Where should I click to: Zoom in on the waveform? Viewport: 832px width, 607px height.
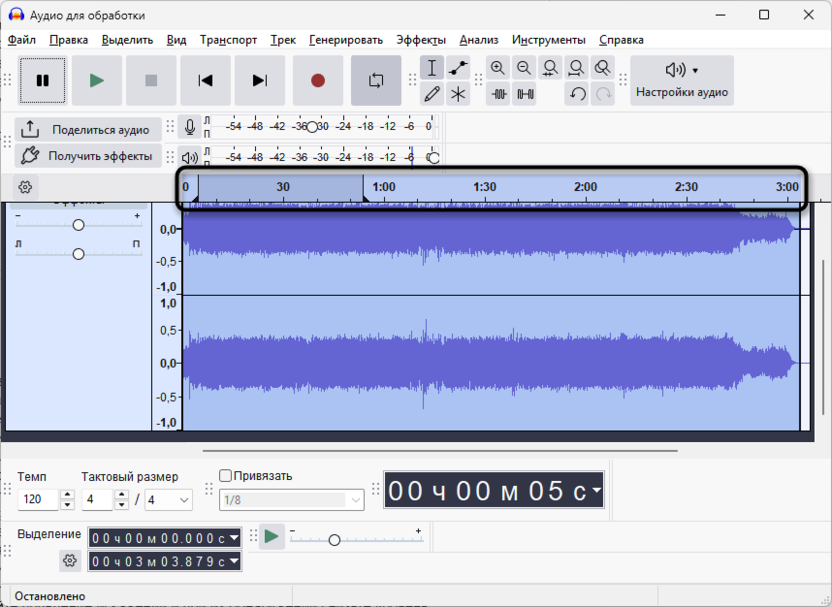498,67
